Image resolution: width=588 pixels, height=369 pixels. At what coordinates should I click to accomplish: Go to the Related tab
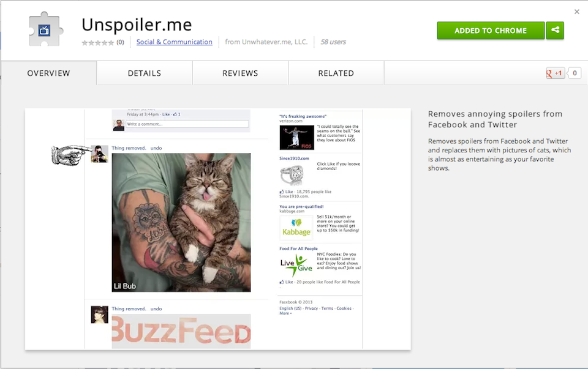336,73
